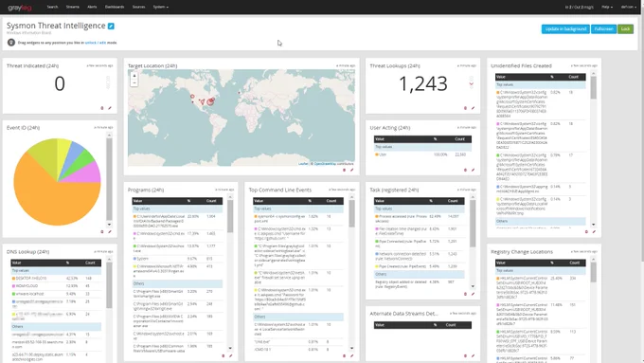Screen dimensions: 644x363
Task: Click the drag-widgets info icon
Action: [11, 43]
